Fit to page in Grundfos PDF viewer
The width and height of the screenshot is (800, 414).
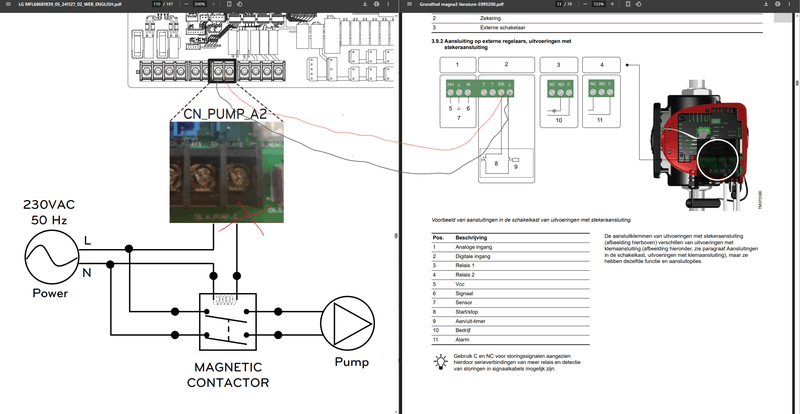(629, 4)
